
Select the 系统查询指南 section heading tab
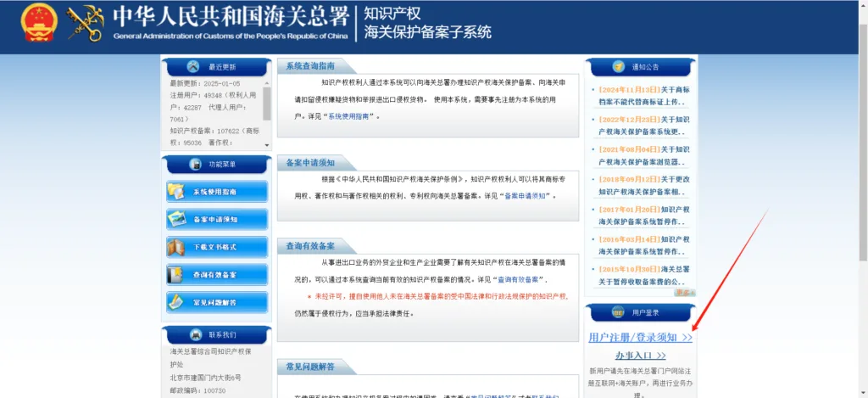tap(310, 66)
